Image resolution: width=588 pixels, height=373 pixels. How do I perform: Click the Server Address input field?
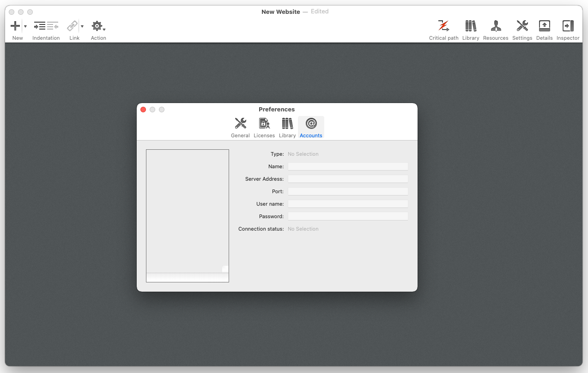point(348,179)
